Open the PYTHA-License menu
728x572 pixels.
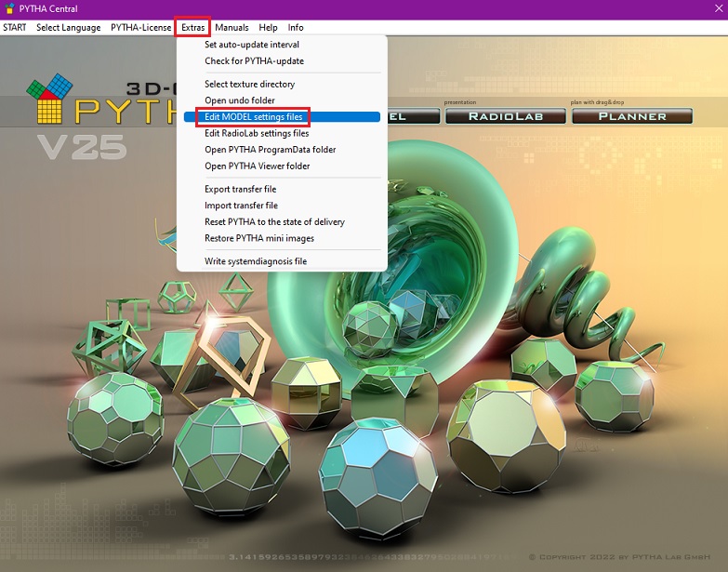(x=140, y=27)
